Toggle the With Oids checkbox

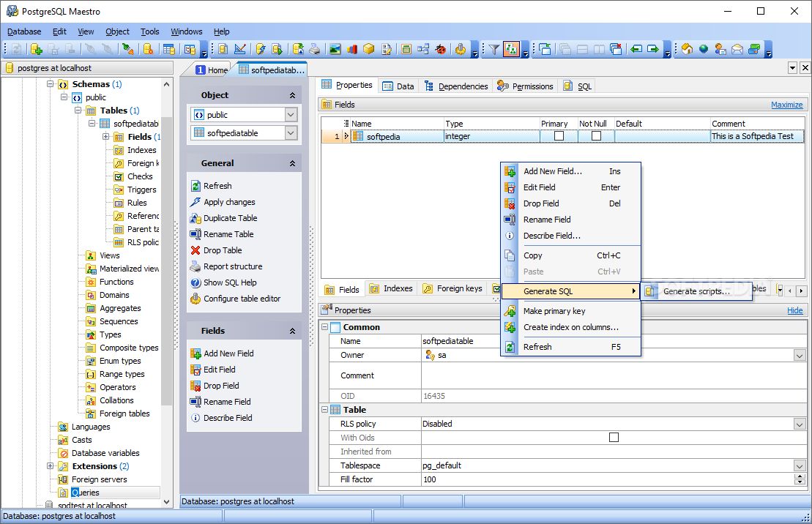coord(614,438)
